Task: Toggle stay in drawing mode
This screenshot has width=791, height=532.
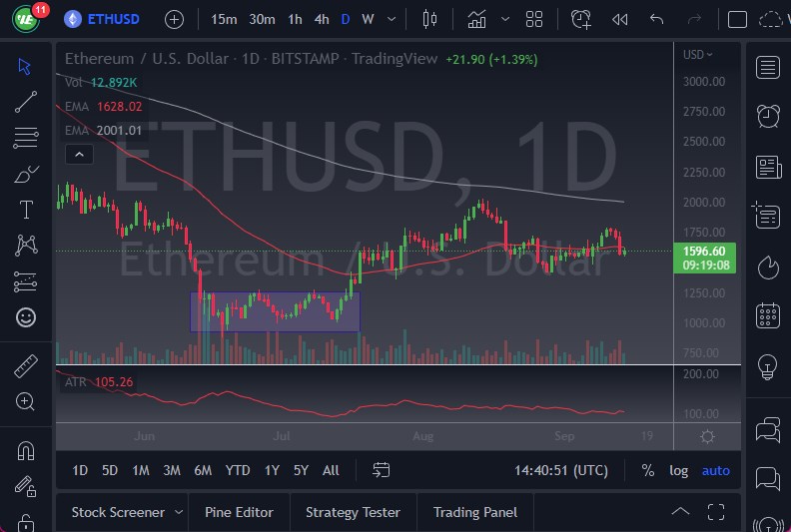Action: pyautogui.click(x=25, y=486)
